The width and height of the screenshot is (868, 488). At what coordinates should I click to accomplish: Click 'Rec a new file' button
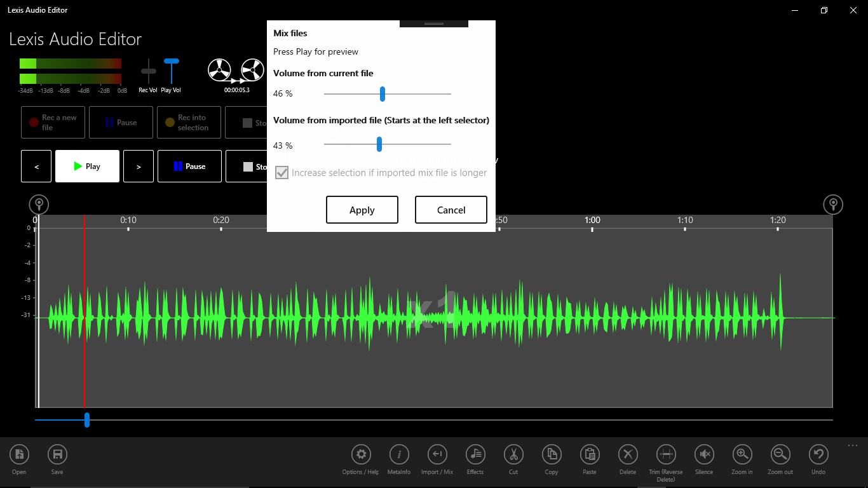tap(53, 123)
